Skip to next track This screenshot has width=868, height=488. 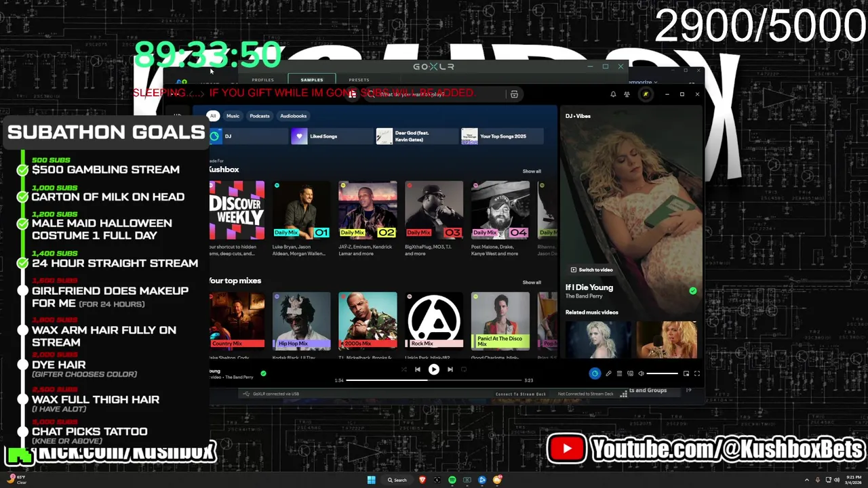450,369
